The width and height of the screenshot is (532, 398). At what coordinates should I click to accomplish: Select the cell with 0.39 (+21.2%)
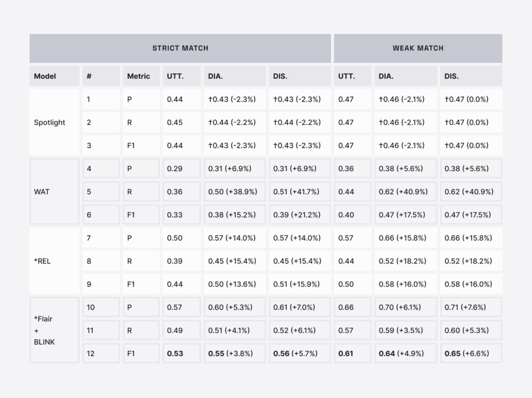pos(300,215)
